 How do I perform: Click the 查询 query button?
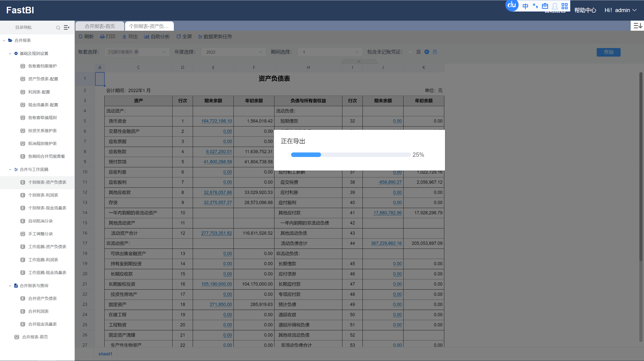click(608, 52)
